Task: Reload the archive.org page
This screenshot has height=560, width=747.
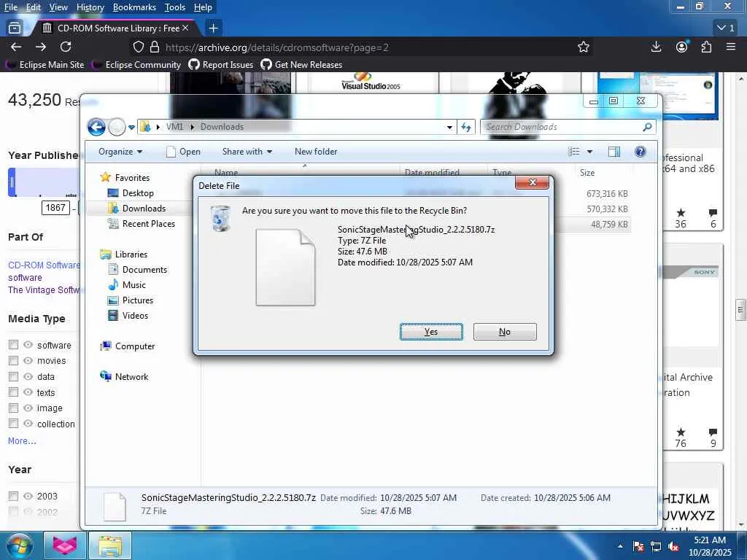Action: 66,47
